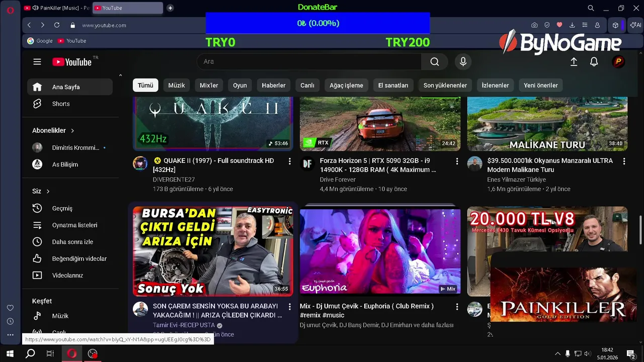
Task: Open the Euphoria mix thumbnail
Action: coord(380,251)
